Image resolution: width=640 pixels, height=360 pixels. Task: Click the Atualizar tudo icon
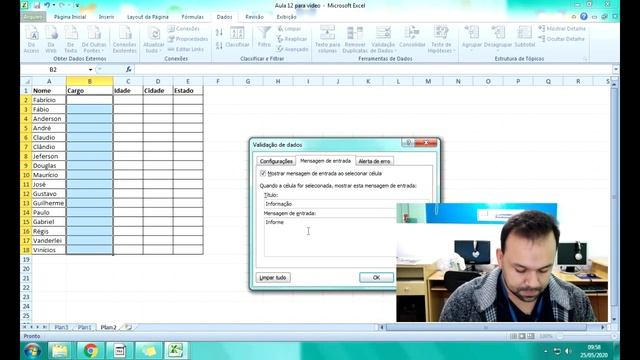coord(153,39)
